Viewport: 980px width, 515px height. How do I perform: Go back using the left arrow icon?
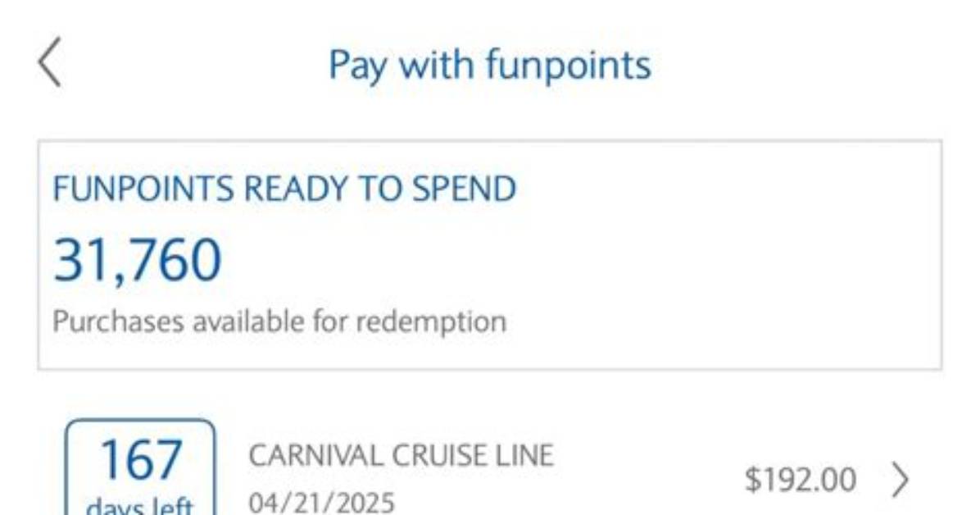pos(49,62)
